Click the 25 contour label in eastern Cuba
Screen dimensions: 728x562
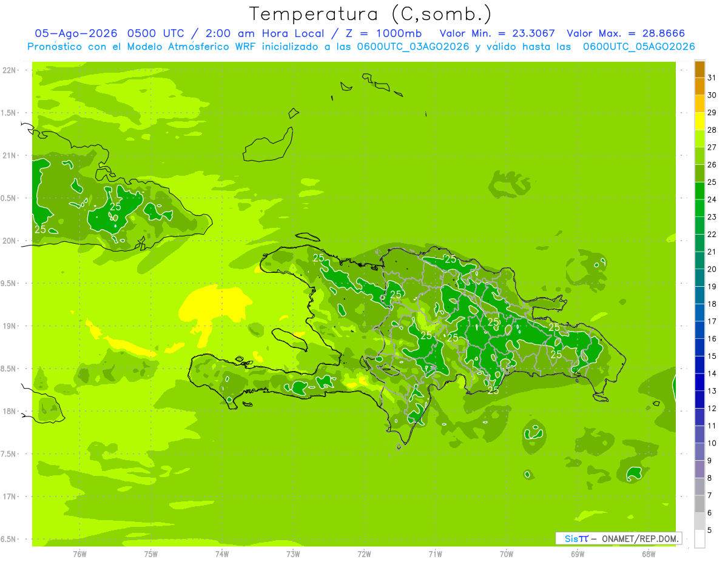pos(115,207)
